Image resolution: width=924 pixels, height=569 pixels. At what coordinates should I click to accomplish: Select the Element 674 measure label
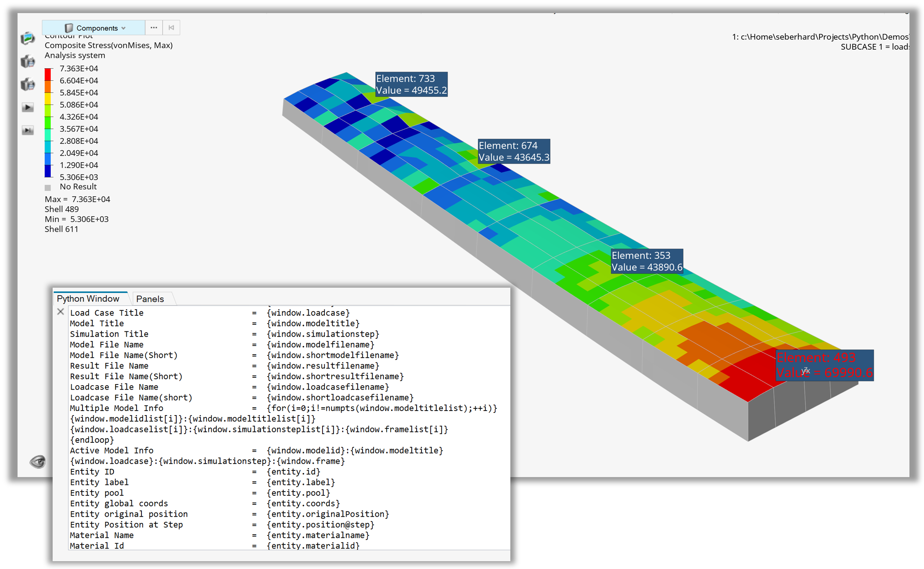pyautogui.click(x=514, y=151)
